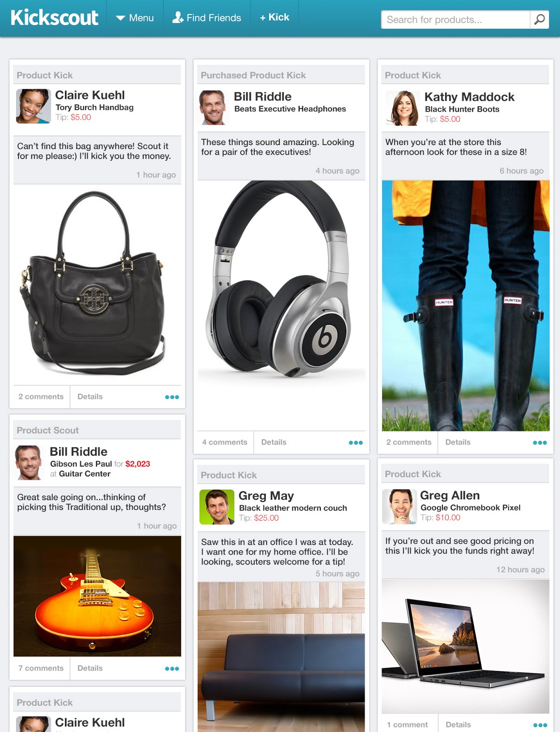The width and height of the screenshot is (560, 732).
Task: Focus the Search for products field
Action: (456, 20)
